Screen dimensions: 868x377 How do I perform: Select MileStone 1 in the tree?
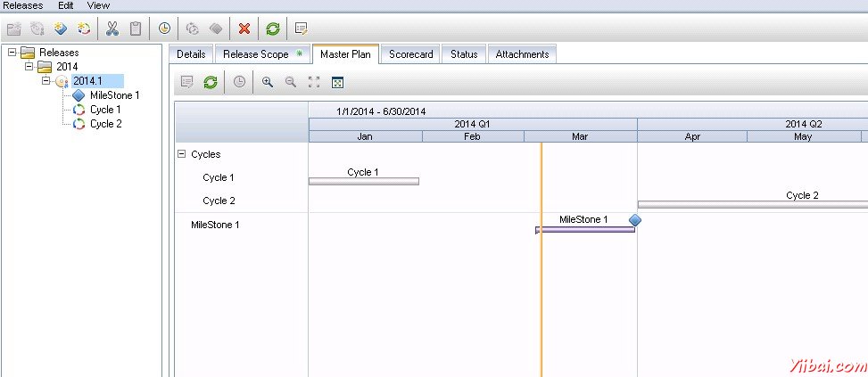coord(114,95)
